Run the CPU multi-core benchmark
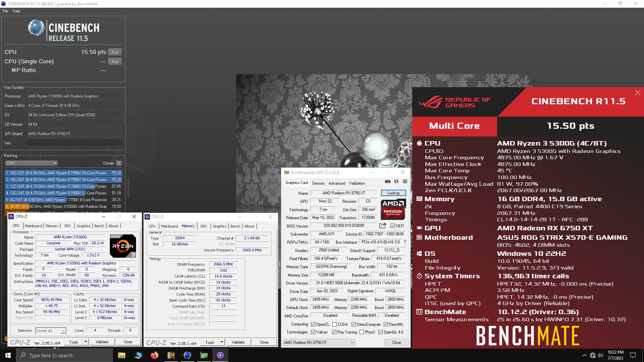 coord(115,52)
